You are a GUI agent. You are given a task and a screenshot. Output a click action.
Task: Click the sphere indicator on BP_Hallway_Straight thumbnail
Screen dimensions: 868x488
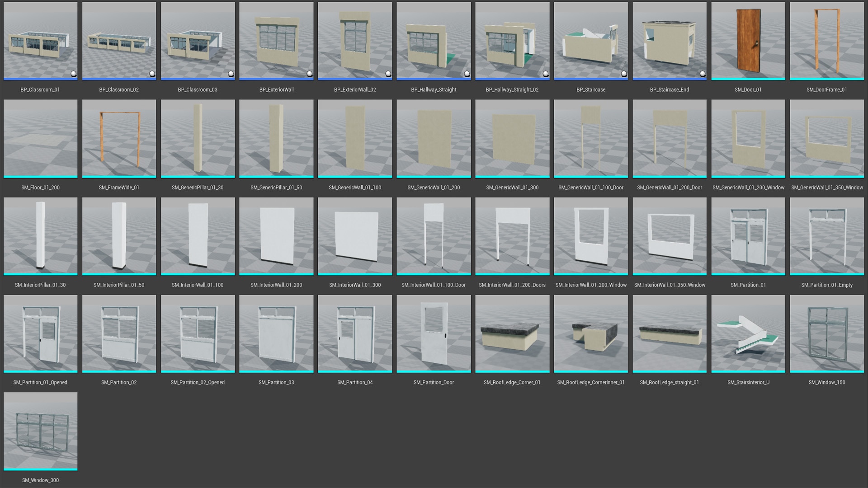[x=467, y=72]
